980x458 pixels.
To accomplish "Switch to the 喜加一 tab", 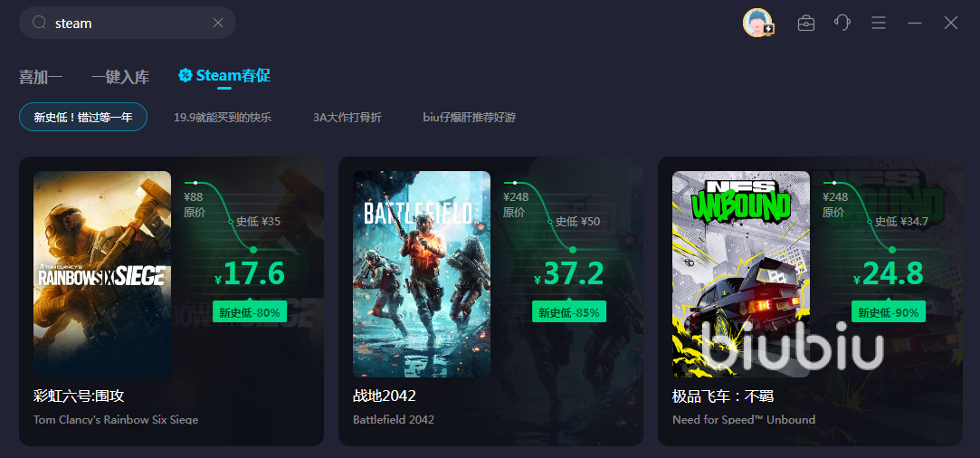I will [x=41, y=77].
